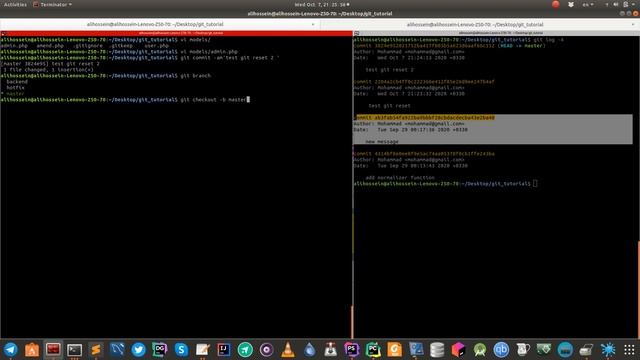
Task: Click the right pane scrollbar
Action: tap(638, 289)
